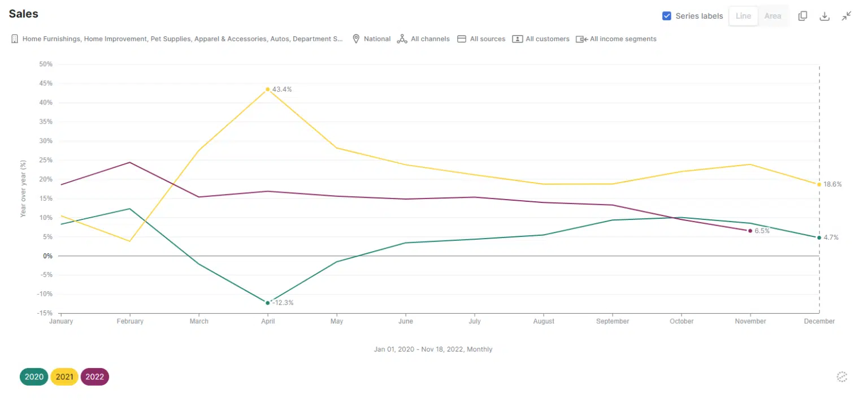Click the card icon beside All sources
This screenshot has height=402, width=868.
tap(461, 39)
